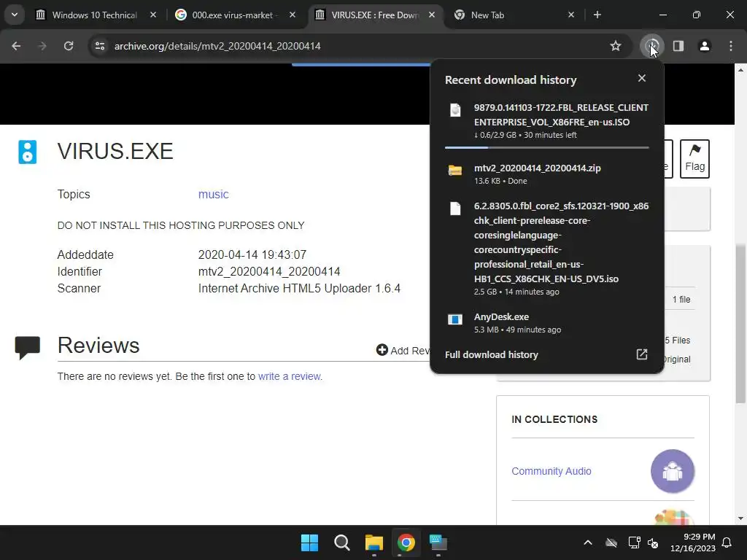Click the Add Review button
The width and height of the screenshot is (747, 560).
[403, 351]
